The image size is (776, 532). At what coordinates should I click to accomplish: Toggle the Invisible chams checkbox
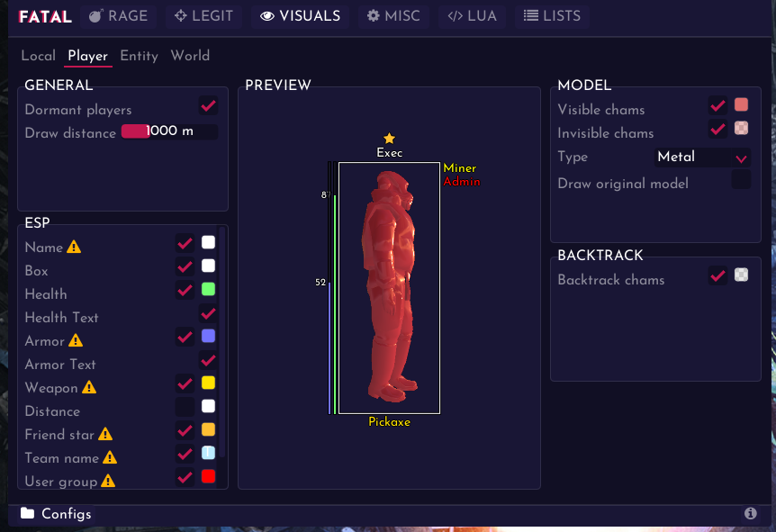pos(717,129)
